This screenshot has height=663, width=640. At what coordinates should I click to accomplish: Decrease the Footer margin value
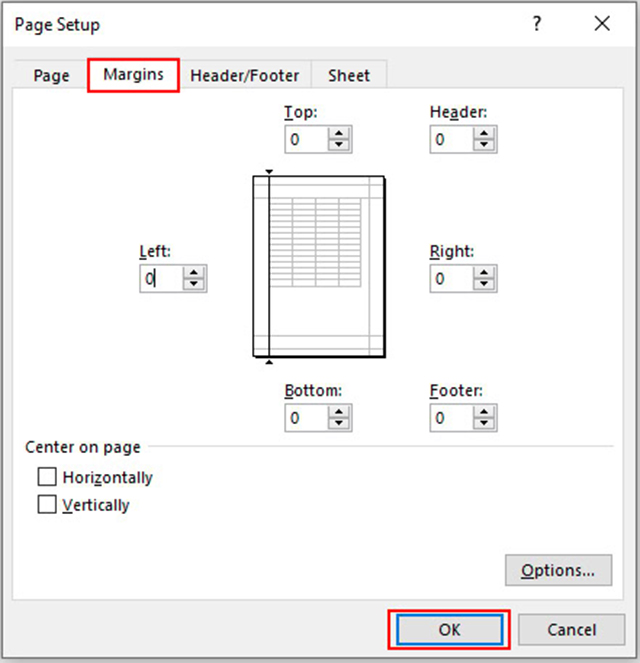pyautogui.click(x=484, y=423)
